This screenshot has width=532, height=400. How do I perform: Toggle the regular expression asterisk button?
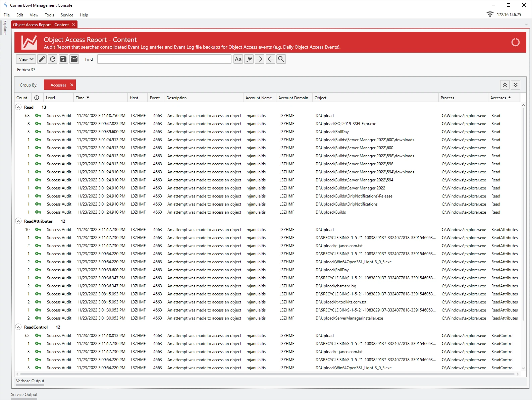(x=249, y=59)
